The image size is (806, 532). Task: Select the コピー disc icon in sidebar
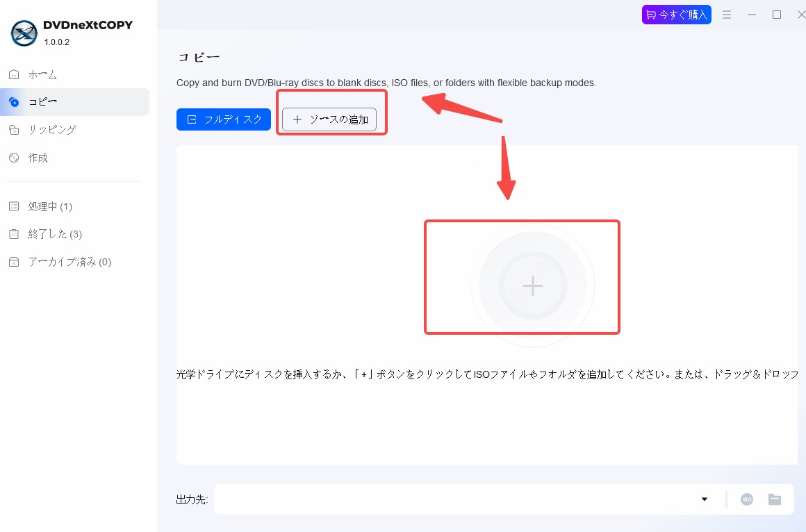pyautogui.click(x=15, y=102)
